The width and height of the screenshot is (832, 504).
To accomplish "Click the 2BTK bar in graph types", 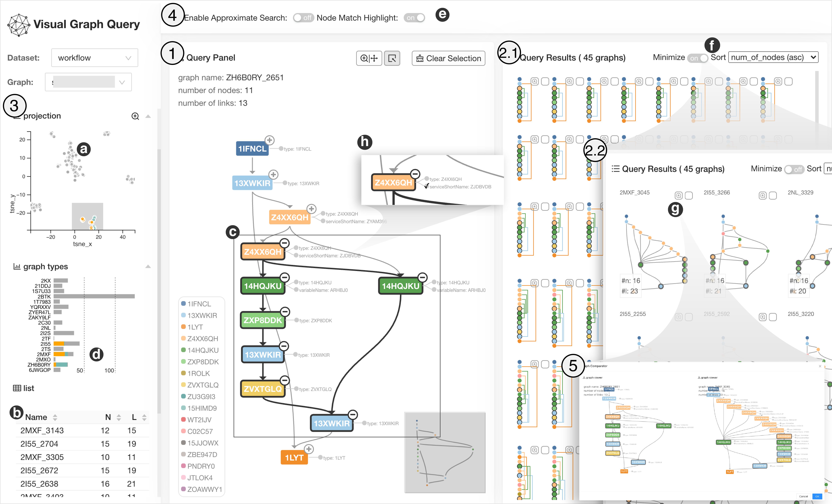I will [x=94, y=296].
